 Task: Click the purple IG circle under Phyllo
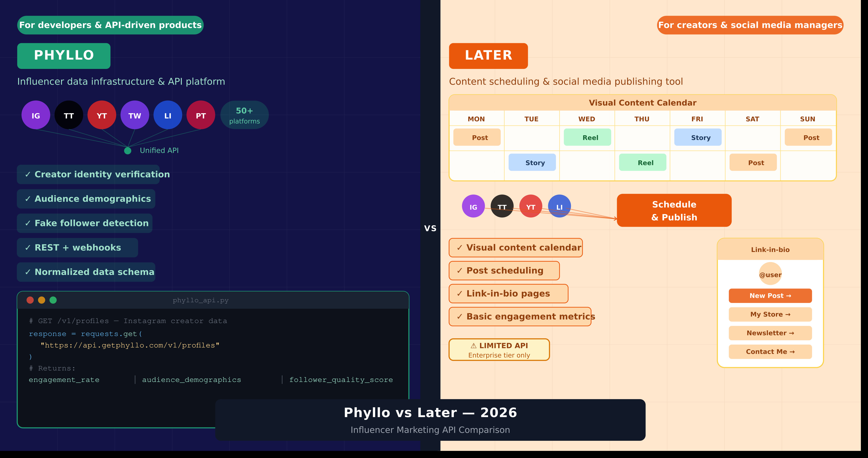point(36,115)
